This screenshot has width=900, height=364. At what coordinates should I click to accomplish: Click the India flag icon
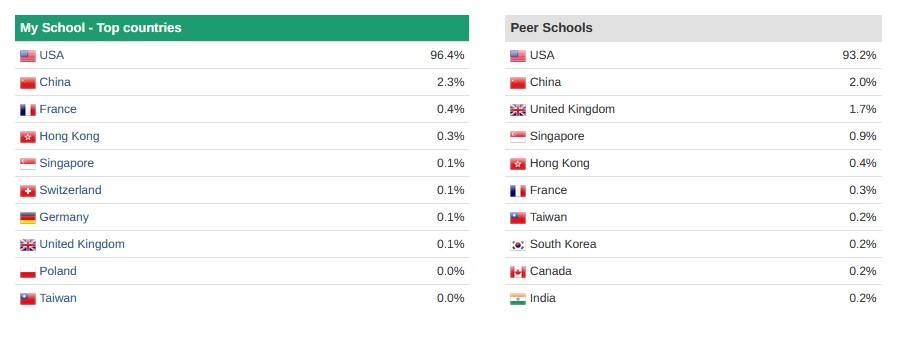click(518, 299)
